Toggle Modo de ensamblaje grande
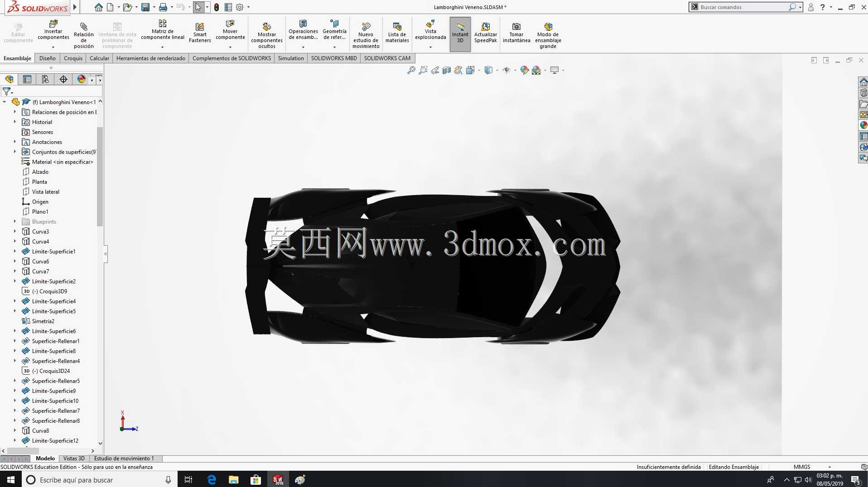The height and width of the screenshot is (487, 868). [548, 35]
